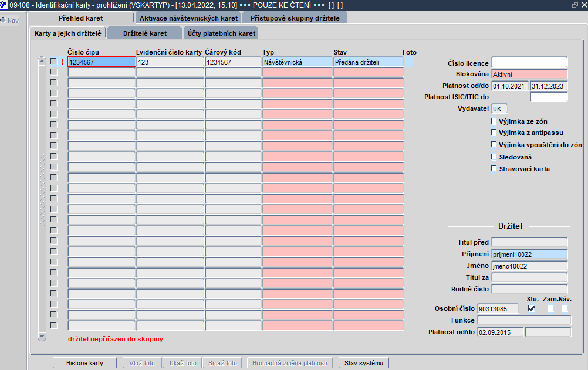Toggle the Stravovací karta checkbox
This screenshot has height=370, width=588.
point(494,169)
